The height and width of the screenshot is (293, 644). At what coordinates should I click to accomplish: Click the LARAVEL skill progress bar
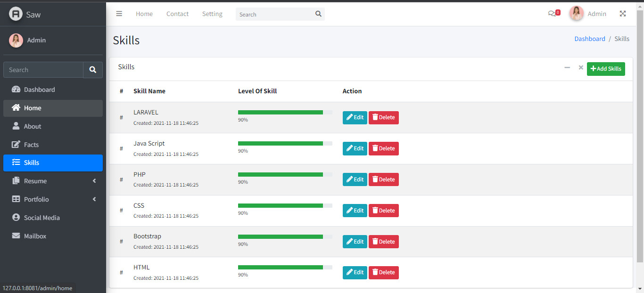click(x=285, y=113)
